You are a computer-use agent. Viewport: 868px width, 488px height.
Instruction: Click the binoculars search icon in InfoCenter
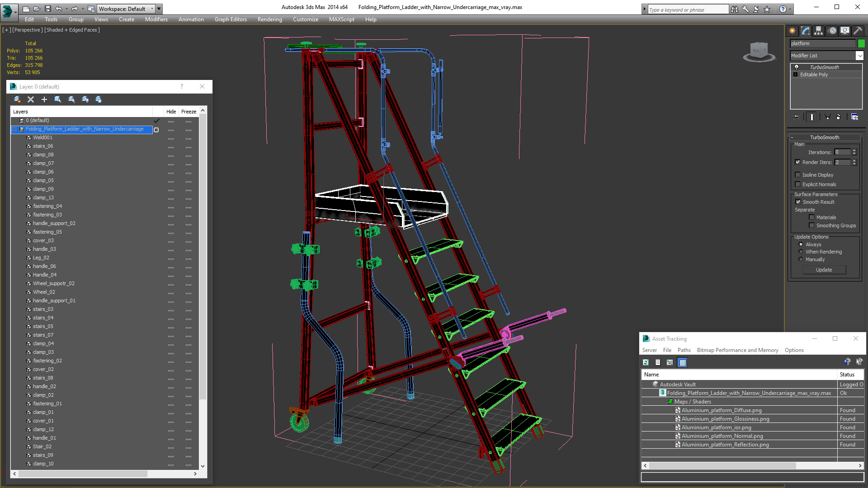tap(735, 9)
